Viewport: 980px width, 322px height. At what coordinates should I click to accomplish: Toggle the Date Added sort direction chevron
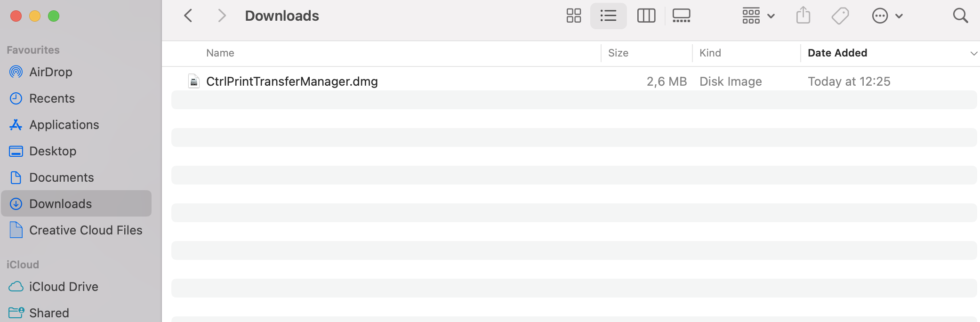pos(974,53)
